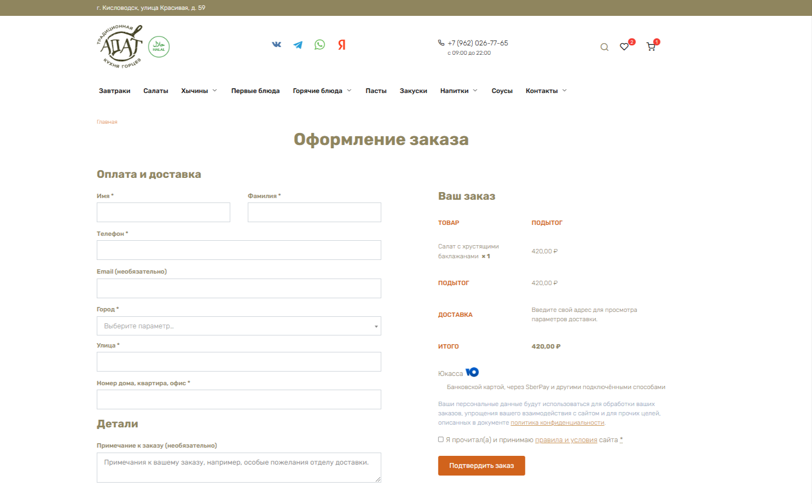Focus the order notes textarea
This screenshot has width=812, height=504.
239,467
